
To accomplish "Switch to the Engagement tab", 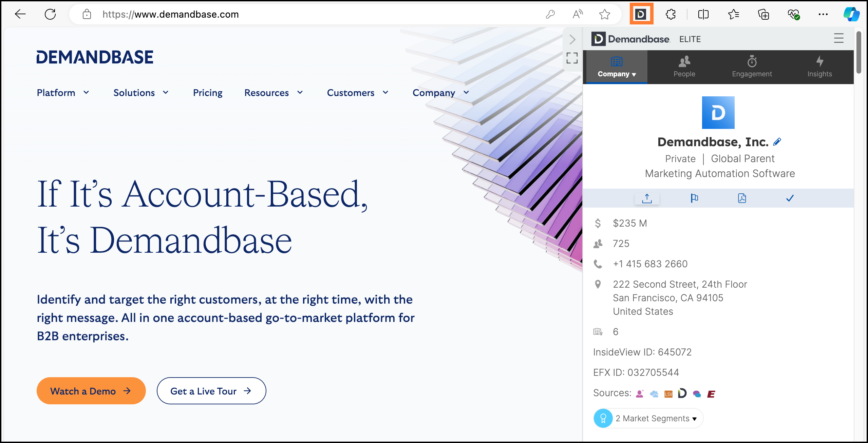I will [752, 67].
